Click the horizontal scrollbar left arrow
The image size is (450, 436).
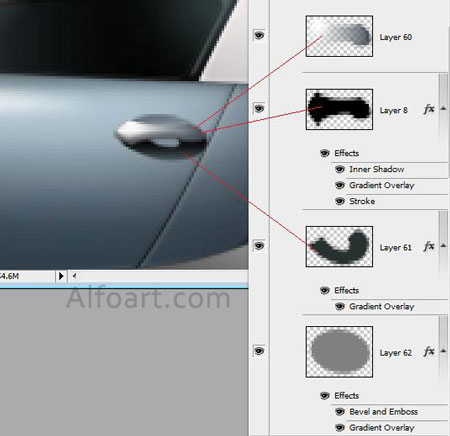(x=74, y=276)
